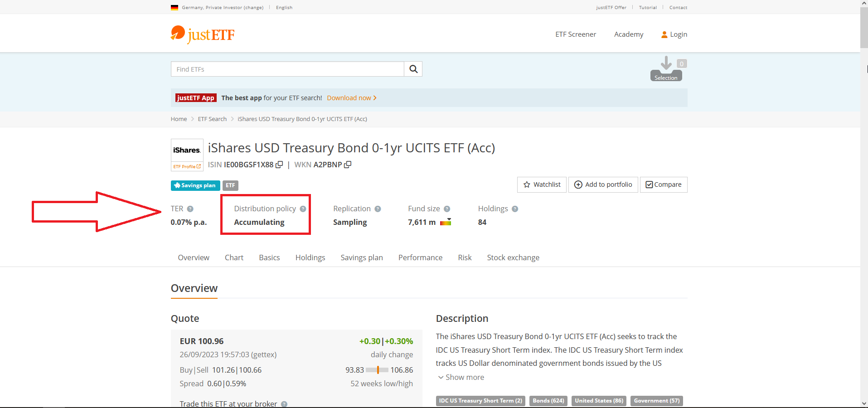Click the justETF App red badge
868x408 pixels.
pyautogui.click(x=196, y=98)
